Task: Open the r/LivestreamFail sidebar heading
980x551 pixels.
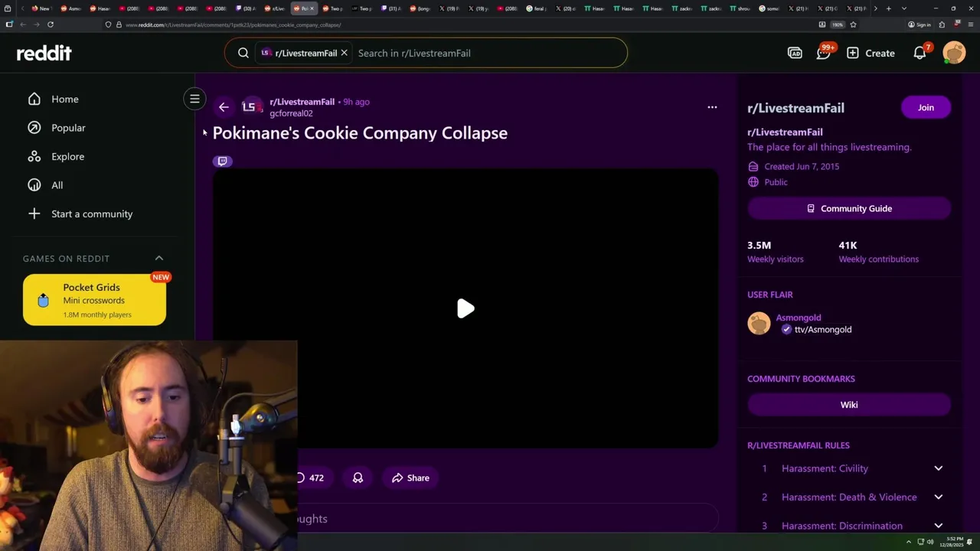Action: (x=795, y=108)
